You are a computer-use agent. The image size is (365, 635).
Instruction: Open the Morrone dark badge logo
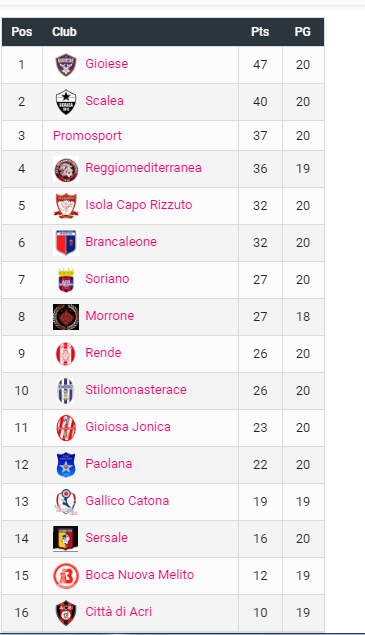(66, 317)
